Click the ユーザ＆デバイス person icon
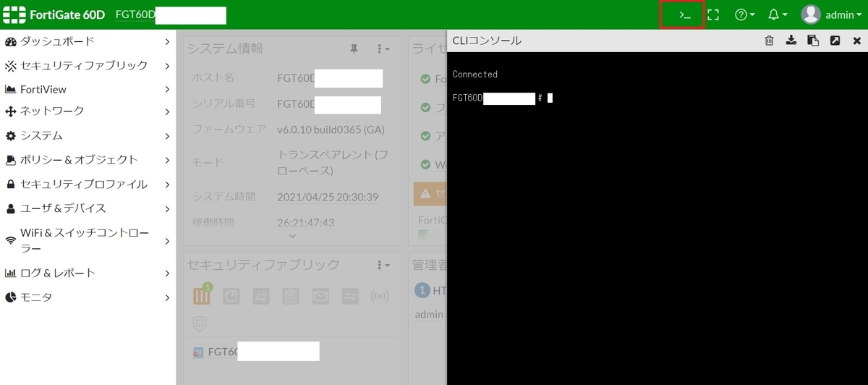 (10, 208)
